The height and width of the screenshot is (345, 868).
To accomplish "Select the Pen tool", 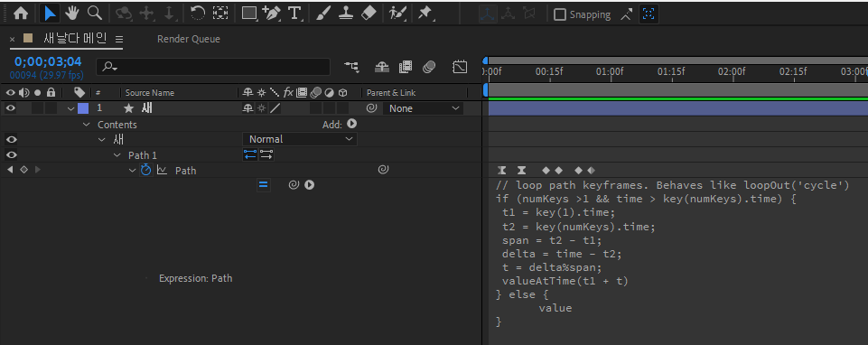I will tap(271, 14).
